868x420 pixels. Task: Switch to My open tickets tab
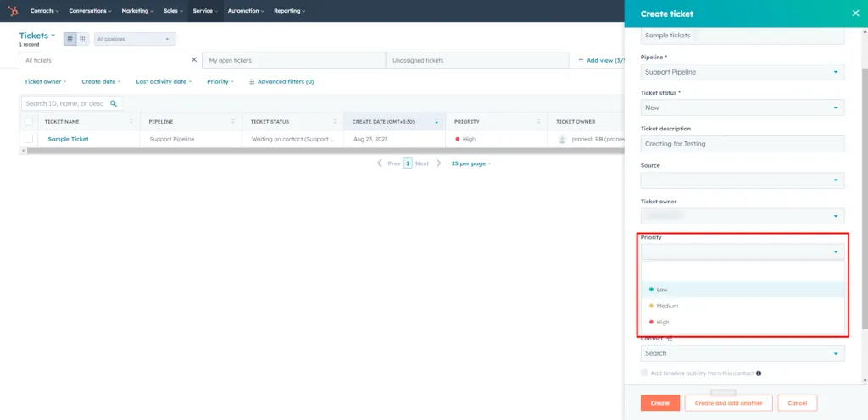pyautogui.click(x=293, y=60)
